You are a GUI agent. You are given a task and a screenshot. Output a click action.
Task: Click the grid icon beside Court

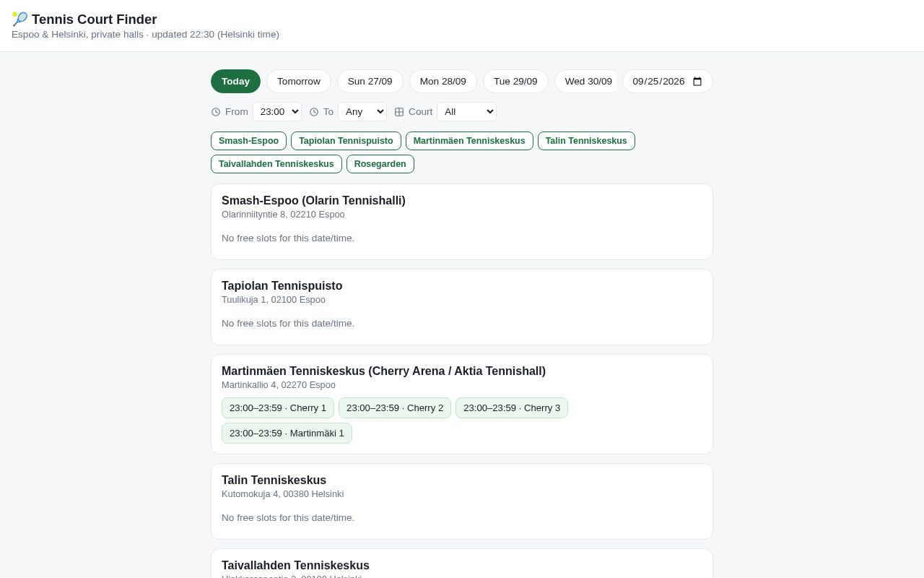coord(399,112)
